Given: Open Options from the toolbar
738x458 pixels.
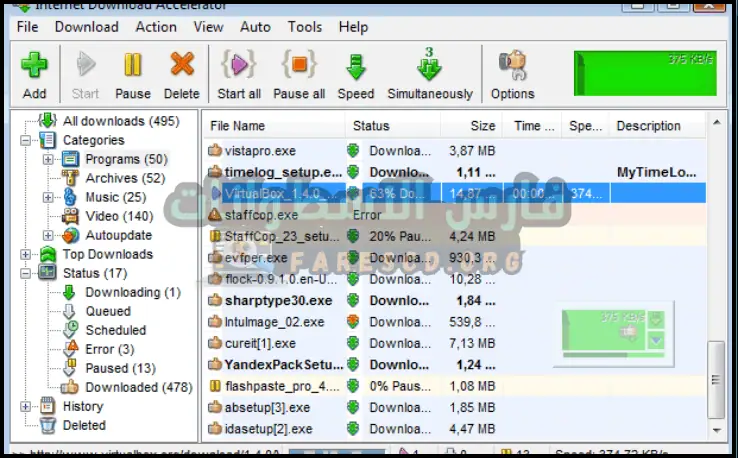Looking at the screenshot, I should (x=512, y=68).
